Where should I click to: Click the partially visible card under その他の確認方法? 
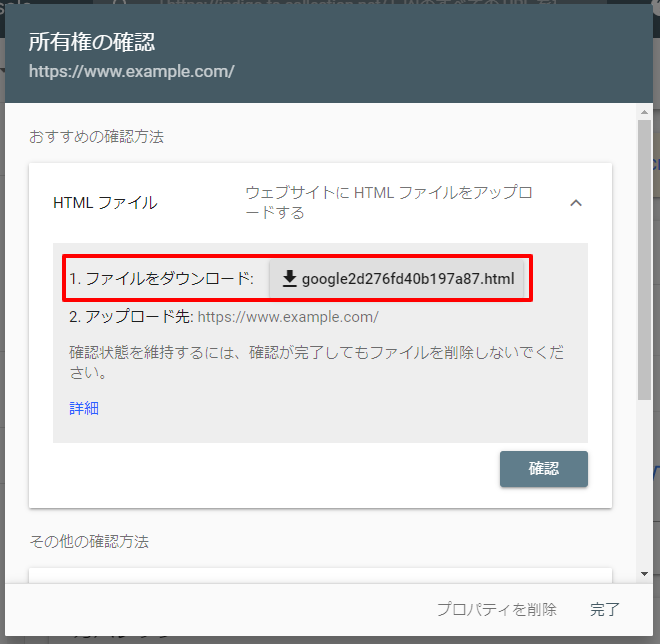click(x=320, y=575)
